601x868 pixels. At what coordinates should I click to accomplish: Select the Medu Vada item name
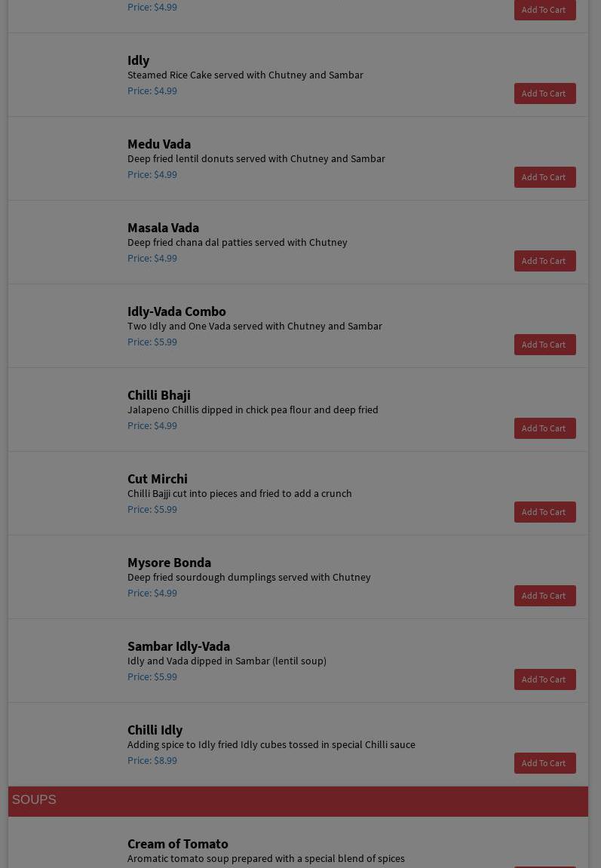(x=159, y=144)
